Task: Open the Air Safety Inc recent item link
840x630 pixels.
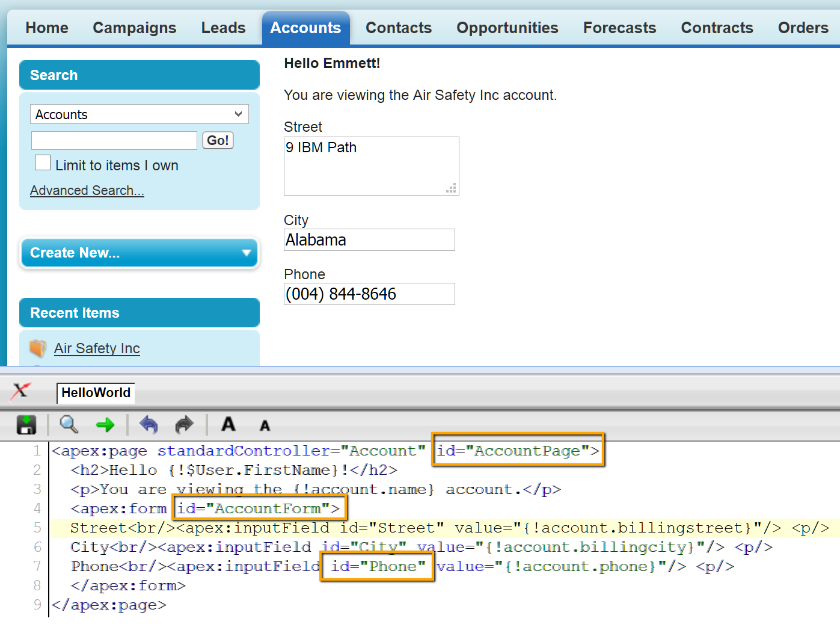Action: (x=97, y=348)
